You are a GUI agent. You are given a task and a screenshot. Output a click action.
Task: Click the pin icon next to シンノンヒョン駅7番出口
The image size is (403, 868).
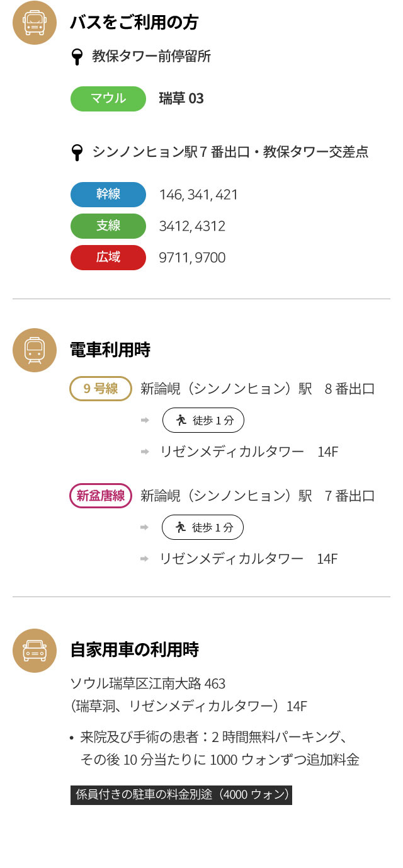(77, 152)
